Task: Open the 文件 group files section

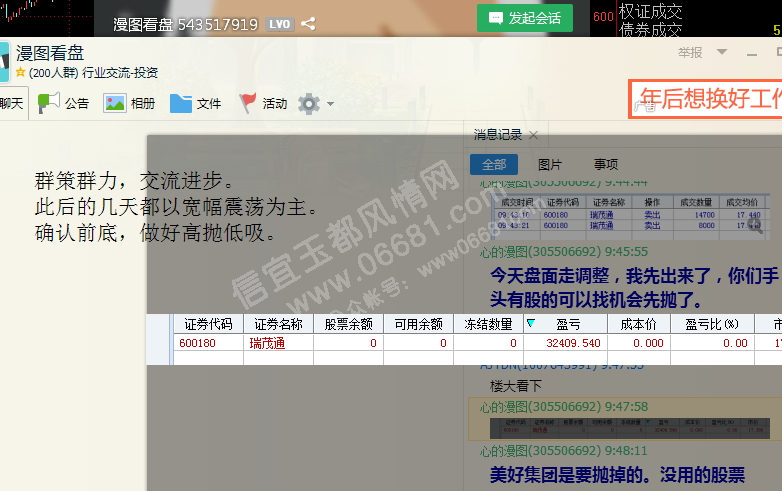Action: [x=196, y=103]
